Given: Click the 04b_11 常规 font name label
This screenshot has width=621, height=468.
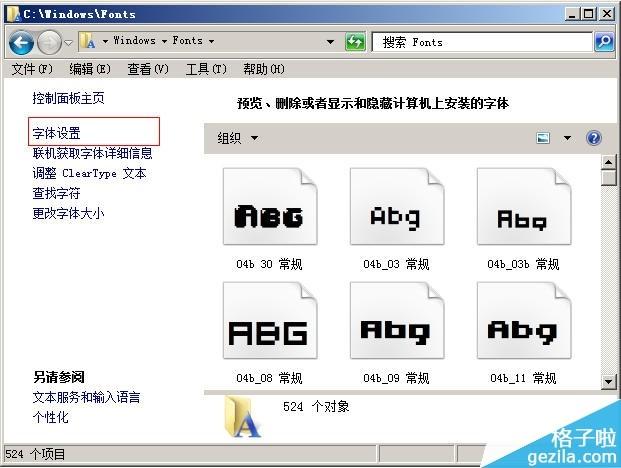Looking at the screenshot, I should pos(523,378).
